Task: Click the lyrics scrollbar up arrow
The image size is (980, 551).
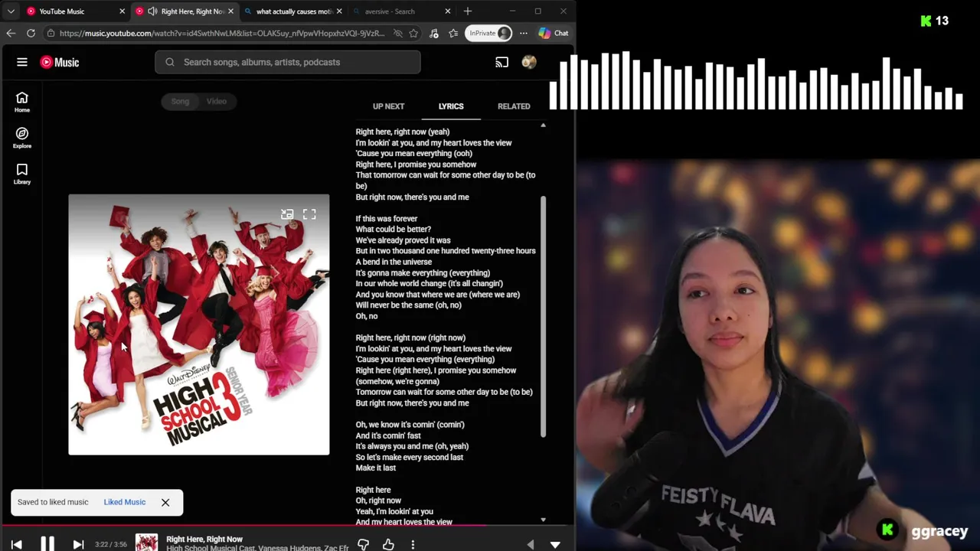Action: pos(543,125)
